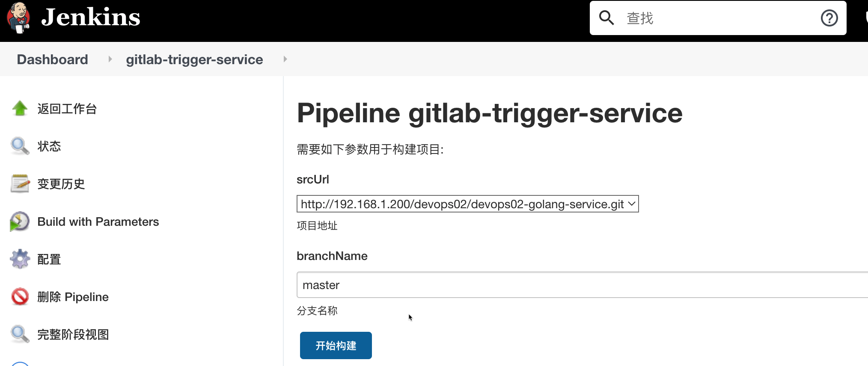Open Build with Parameters sidebar link
This screenshot has width=868, height=366.
[98, 221]
